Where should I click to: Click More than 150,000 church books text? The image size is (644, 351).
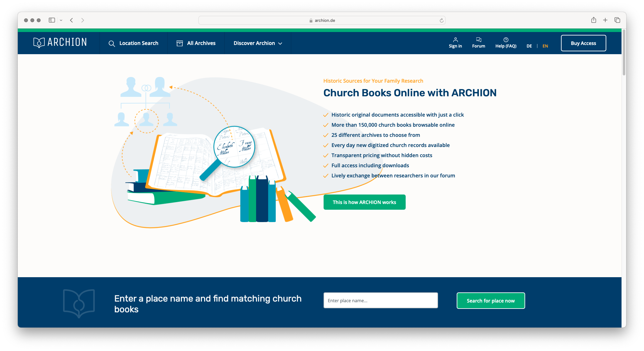[x=393, y=125]
